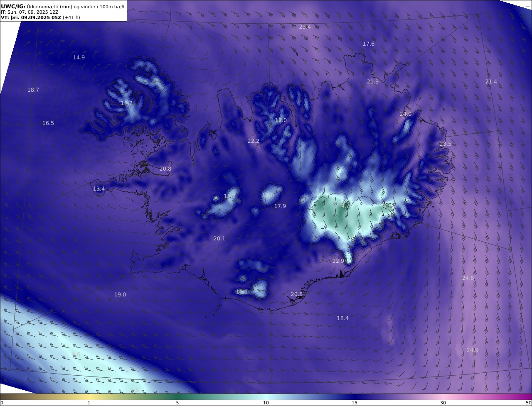Click the 0 tick on the colour scale
This screenshot has height=406, width=532.
(x=2, y=403)
